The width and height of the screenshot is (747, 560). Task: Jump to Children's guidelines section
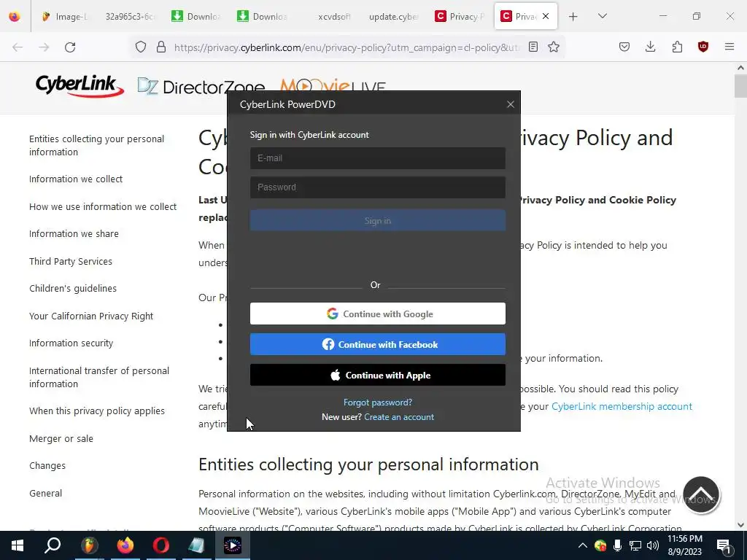(x=73, y=289)
